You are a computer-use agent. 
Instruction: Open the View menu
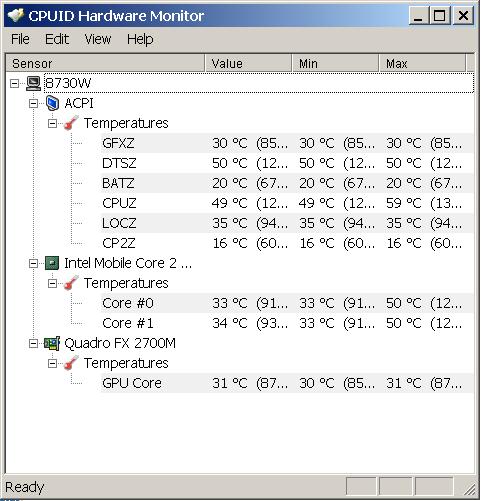point(97,39)
